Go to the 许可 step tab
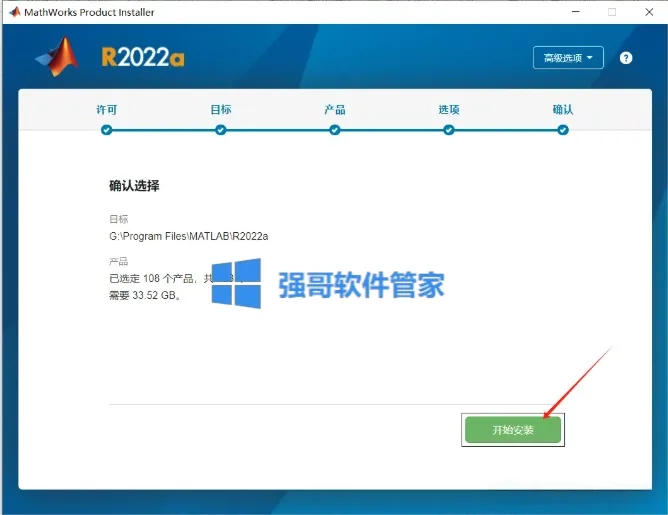Image resolution: width=668 pixels, height=515 pixels. click(x=107, y=110)
